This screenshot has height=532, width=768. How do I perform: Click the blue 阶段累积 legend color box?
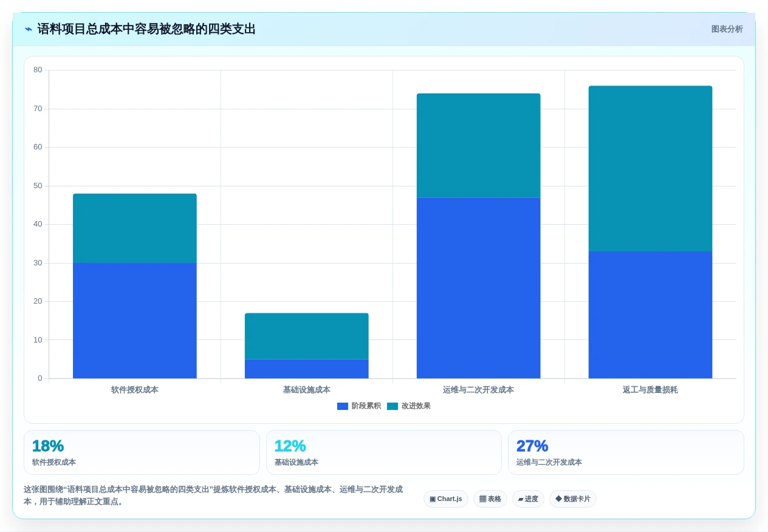point(343,406)
